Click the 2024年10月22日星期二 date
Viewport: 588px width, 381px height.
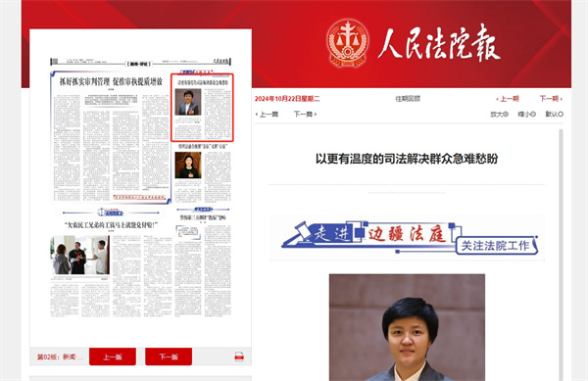coord(287,99)
